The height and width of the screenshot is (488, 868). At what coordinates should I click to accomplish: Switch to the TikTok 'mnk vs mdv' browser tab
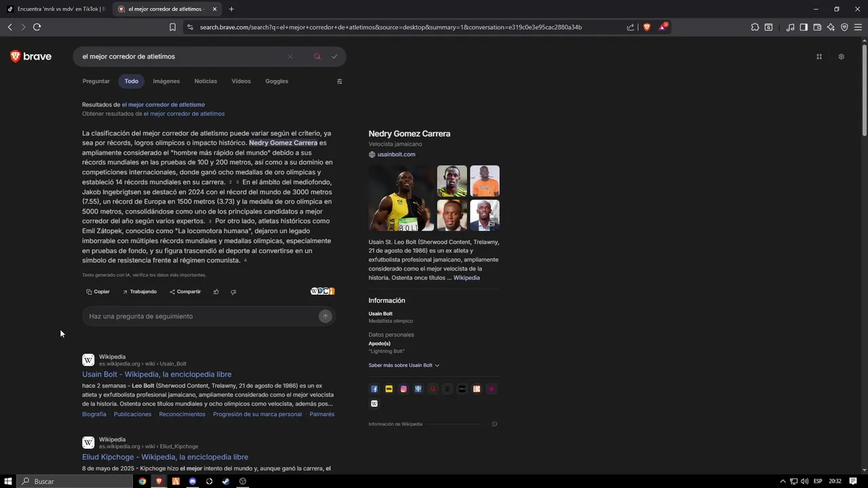(56, 9)
